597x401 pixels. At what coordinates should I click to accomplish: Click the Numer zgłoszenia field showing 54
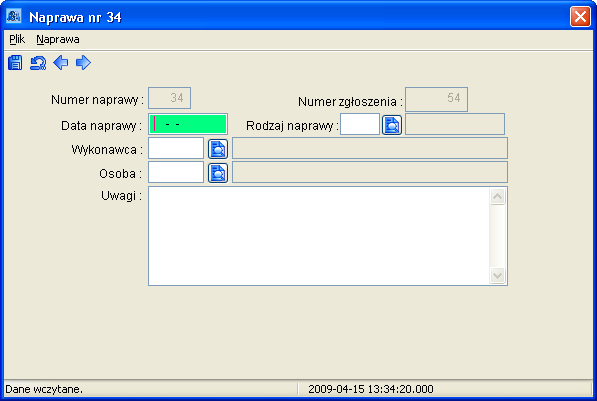pyautogui.click(x=436, y=99)
